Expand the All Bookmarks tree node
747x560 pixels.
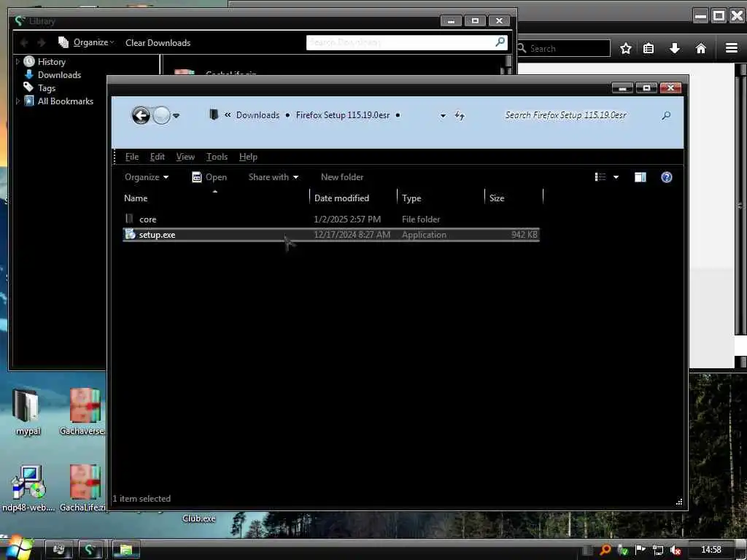pyautogui.click(x=18, y=101)
